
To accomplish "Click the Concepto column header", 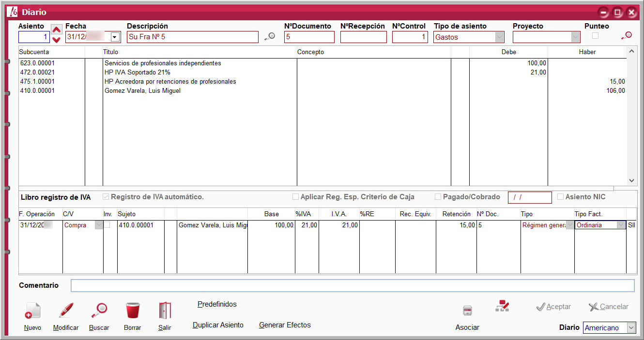I will (373, 52).
